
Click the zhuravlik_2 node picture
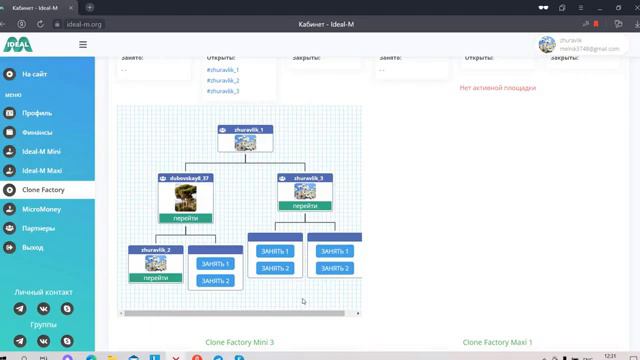156,263
